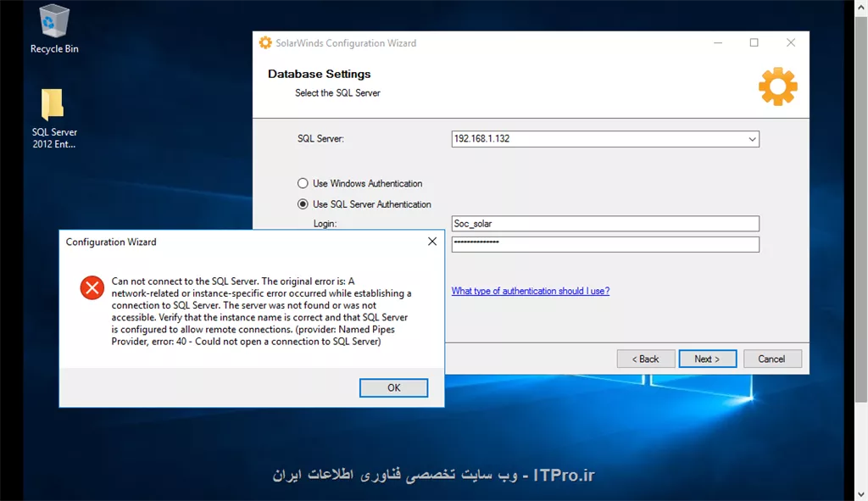The height and width of the screenshot is (501, 868).
Task: Expand the SQL Server dropdown arrow
Action: [x=752, y=139]
